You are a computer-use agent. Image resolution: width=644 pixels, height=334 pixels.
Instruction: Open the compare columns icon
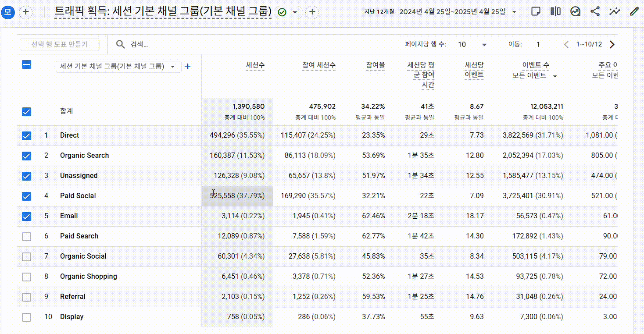point(555,12)
